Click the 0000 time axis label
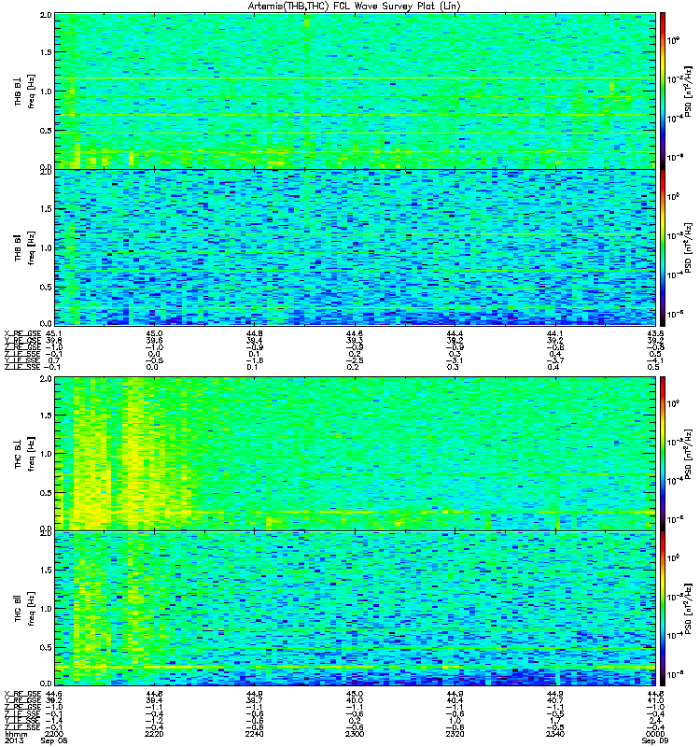The image size is (700, 747). [x=655, y=734]
